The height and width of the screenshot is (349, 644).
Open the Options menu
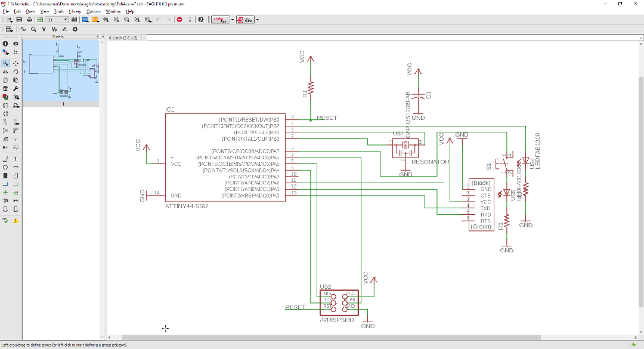tap(94, 11)
